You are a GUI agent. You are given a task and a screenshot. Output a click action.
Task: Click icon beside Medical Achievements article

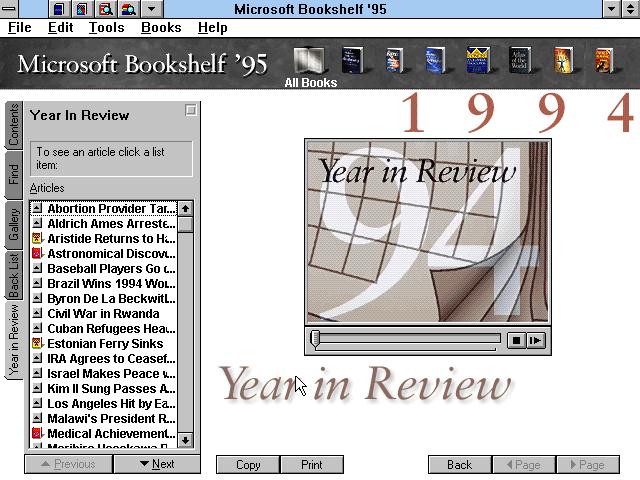pyautogui.click(x=37, y=433)
